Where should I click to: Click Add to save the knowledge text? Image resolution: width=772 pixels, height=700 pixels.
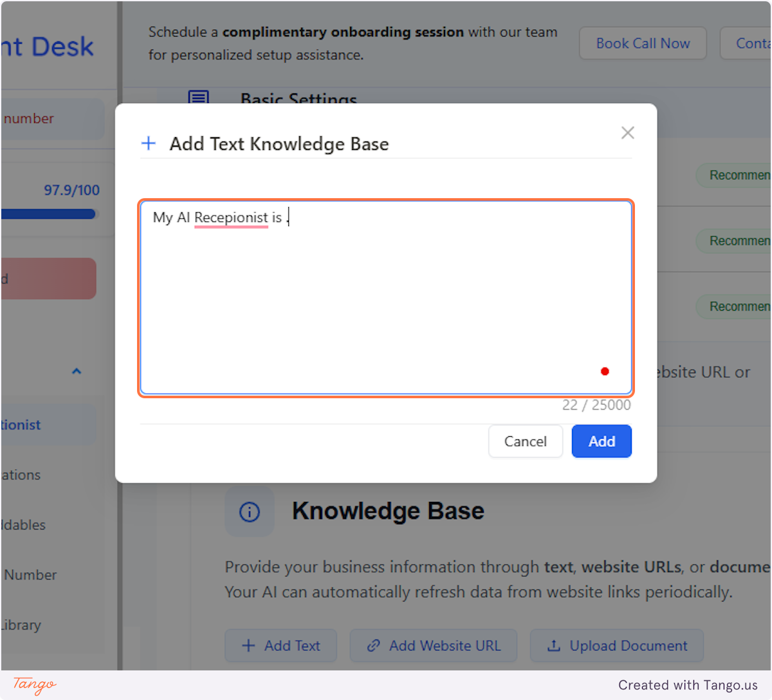(601, 441)
